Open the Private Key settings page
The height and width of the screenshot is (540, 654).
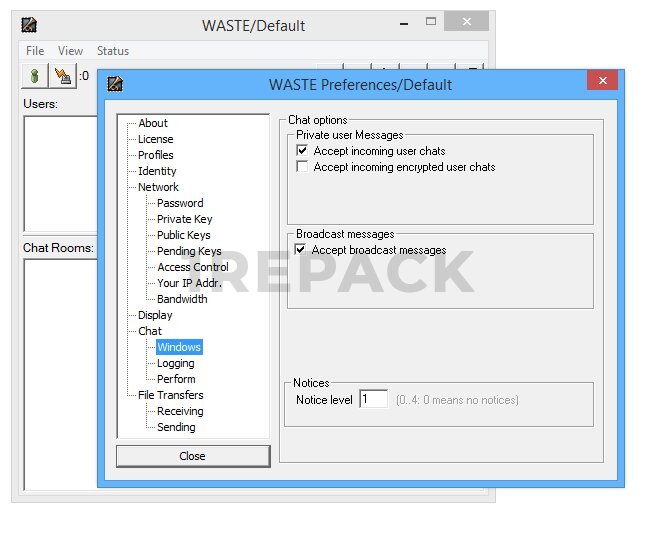coord(184,219)
